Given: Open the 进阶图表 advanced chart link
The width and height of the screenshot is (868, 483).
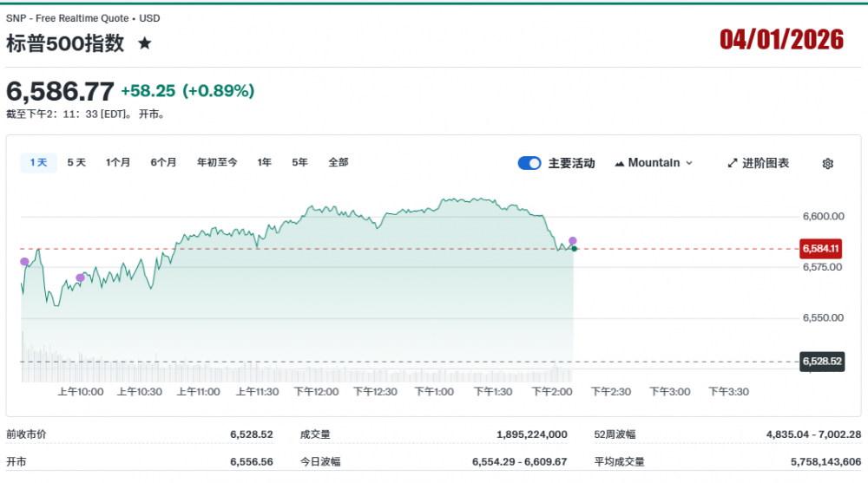Looking at the screenshot, I should click(766, 163).
